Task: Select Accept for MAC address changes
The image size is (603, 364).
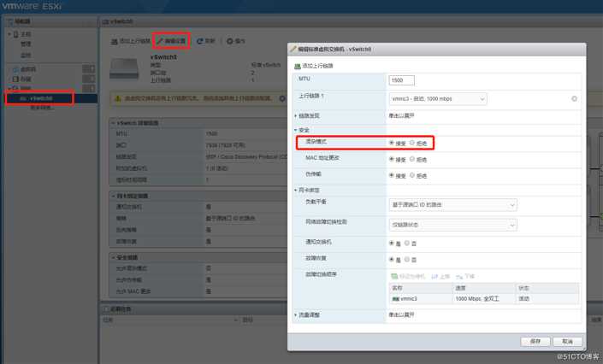Action: pos(392,159)
